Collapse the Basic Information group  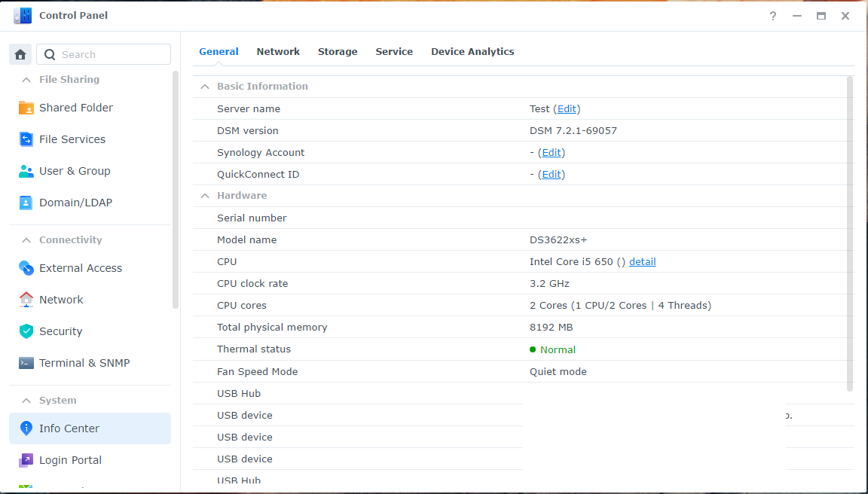205,87
